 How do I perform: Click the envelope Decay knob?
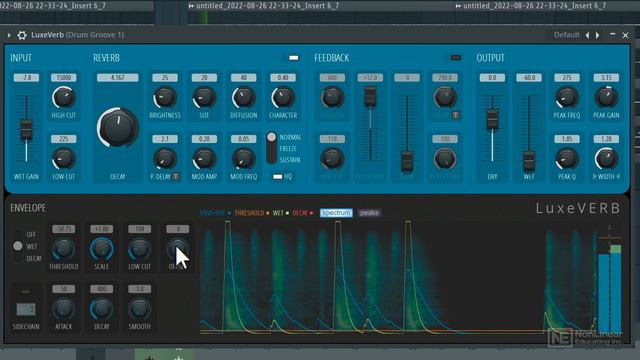click(102, 309)
